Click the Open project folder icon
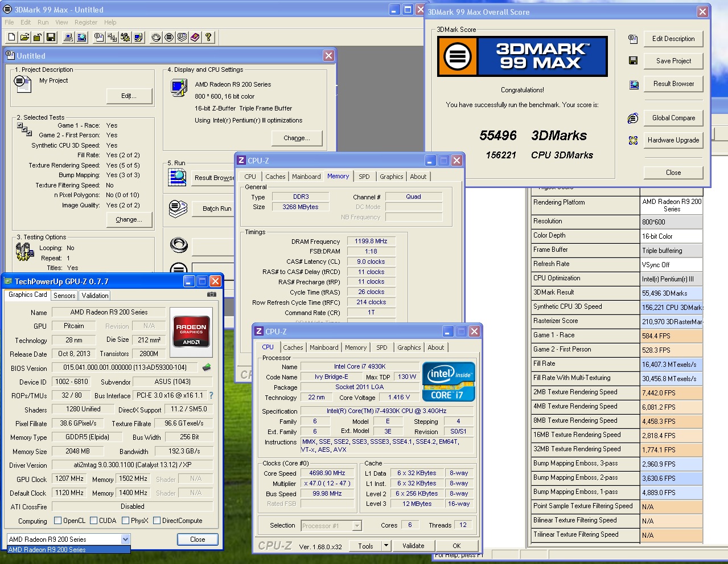The image size is (728, 564). point(24,38)
